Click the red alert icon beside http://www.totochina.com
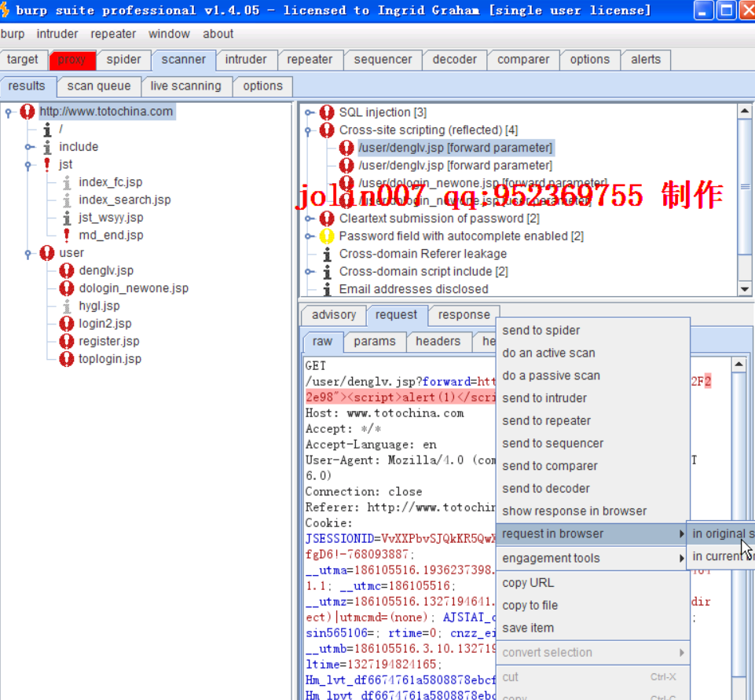This screenshot has height=700, width=755. point(27,112)
